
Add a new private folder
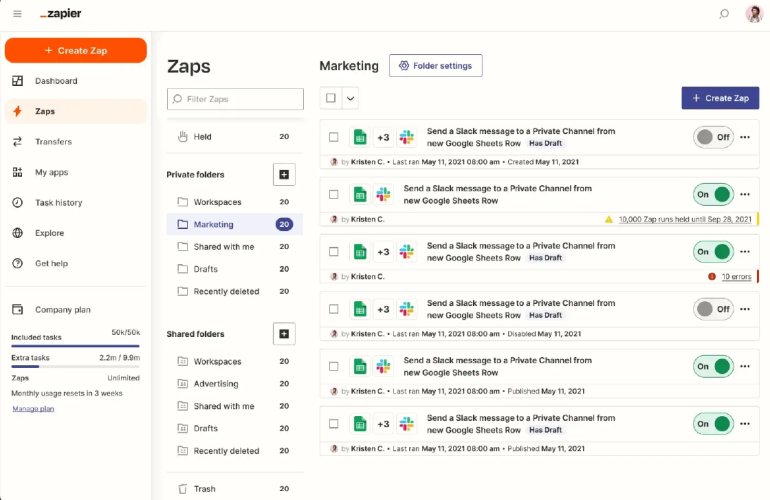tap(284, 174)
